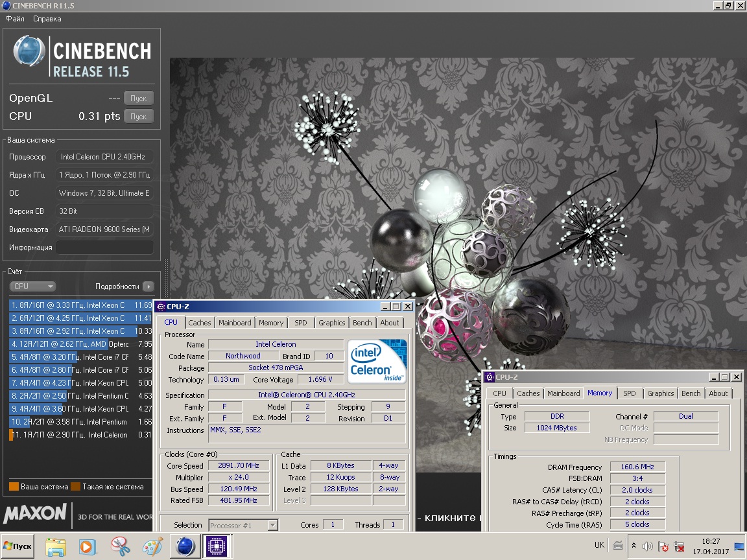Switch to Mainboard tab in Memory CPU-Z window

tap(563, 393)
